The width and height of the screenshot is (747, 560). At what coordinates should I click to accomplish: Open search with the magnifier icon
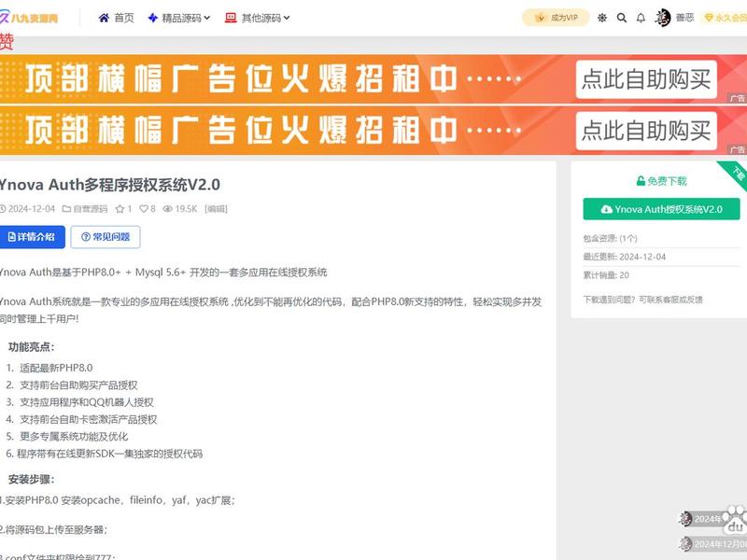click(x=622, y=18)
